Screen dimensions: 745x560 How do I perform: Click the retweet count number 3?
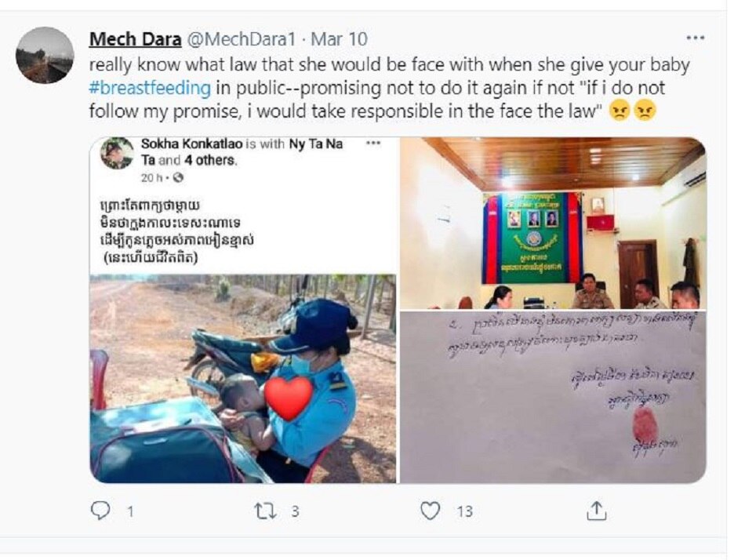[x=295, y=512]
